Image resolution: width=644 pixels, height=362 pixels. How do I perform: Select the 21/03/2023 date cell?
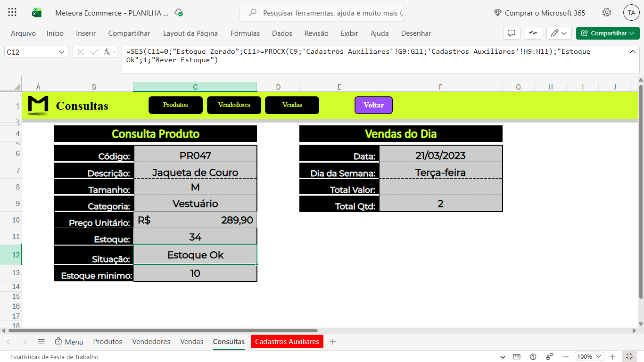click(440, 155)
